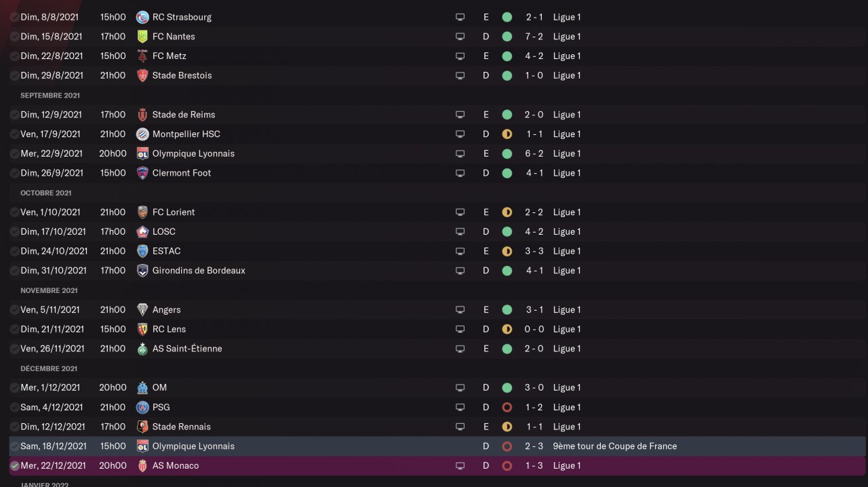Screen dimensions: 868x487
Task: Click the TV icon on the LOSC row
Action: [460, 232]
